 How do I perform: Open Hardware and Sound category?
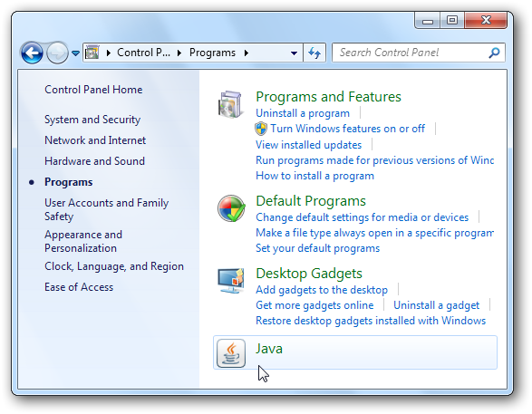coord(94,161)
